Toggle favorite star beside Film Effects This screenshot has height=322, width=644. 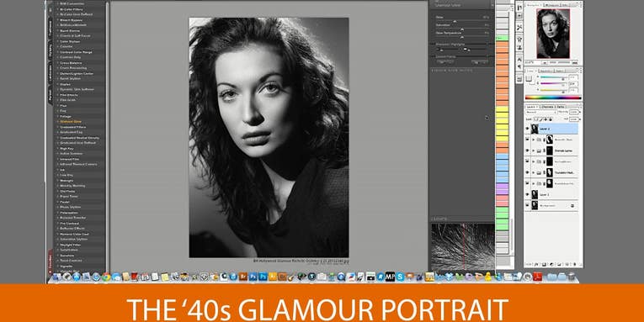(x=57, y=95)
